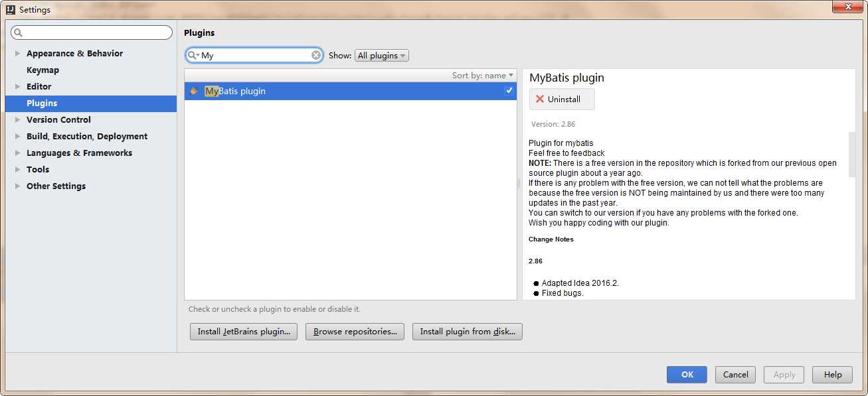Viewport: 868px width, 396px height.
Task: Click the MyBatis plugin bird icon
Action: coord(194,91)
